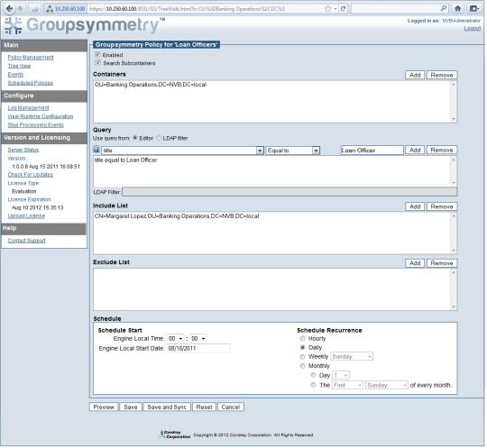487x448 pixels.
Task: Select the Editor query radio button
Action: [x=135, y=138]
